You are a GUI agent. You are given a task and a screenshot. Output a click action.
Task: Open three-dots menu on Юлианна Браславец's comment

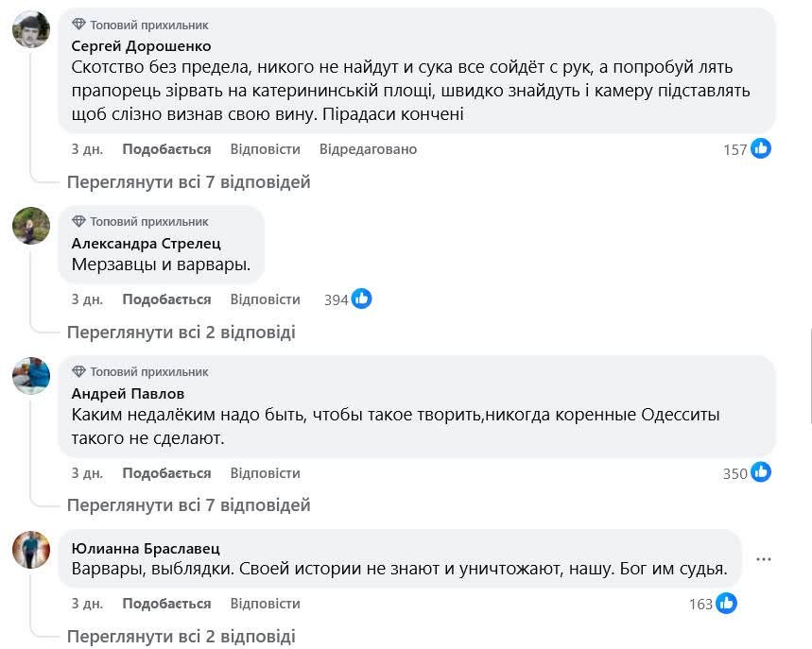tap(764, 559)
